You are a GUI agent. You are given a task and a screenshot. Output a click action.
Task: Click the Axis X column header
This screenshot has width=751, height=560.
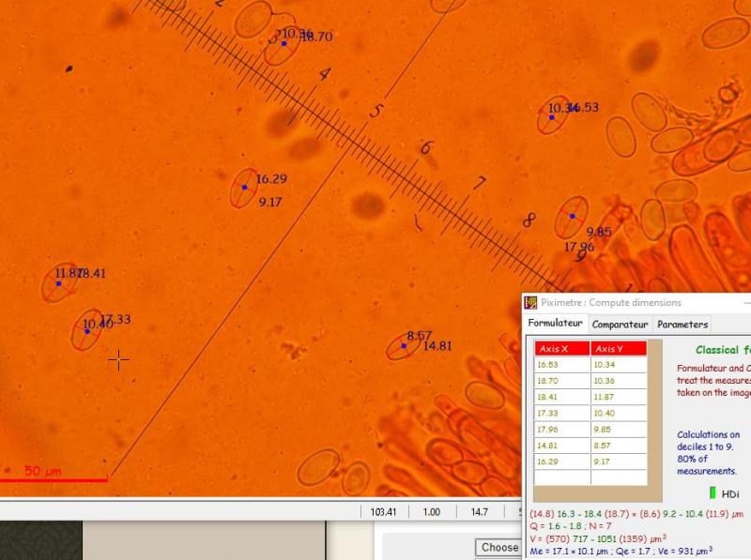[x=561, y=349]
